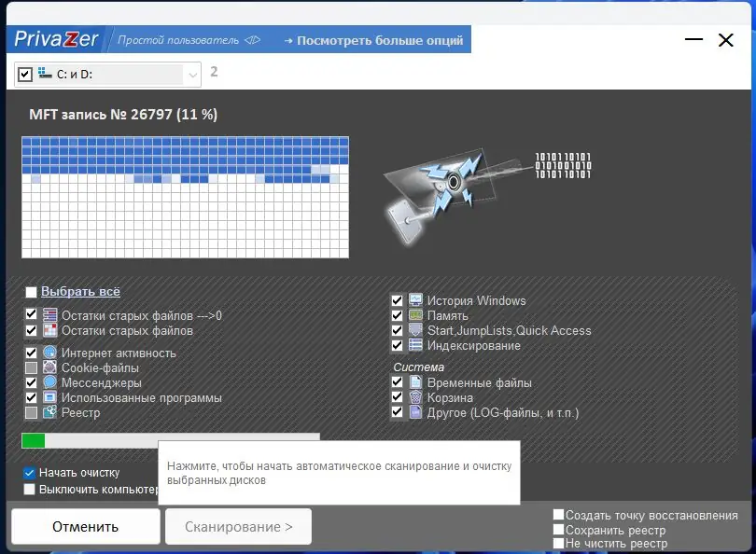
Task: Click the Индексирование icon
Action: tap(415, 345)
